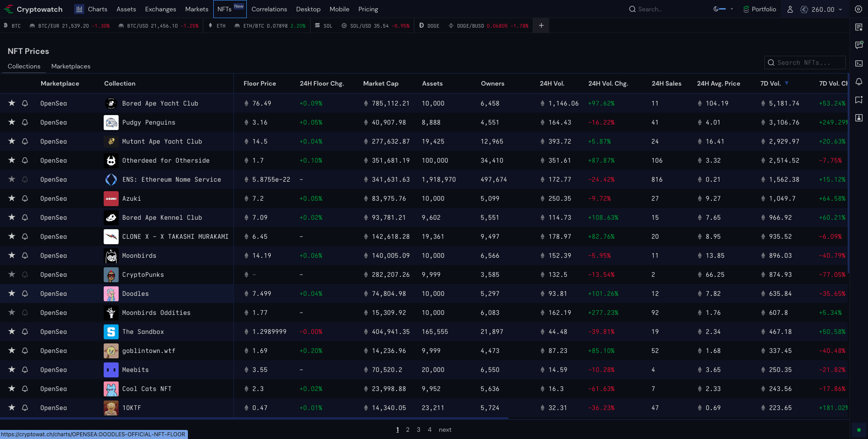The width and height of the screenshot is (868, 439).
Task: Set alert bell for Cool Cats NFT
Action: (25, 389)
